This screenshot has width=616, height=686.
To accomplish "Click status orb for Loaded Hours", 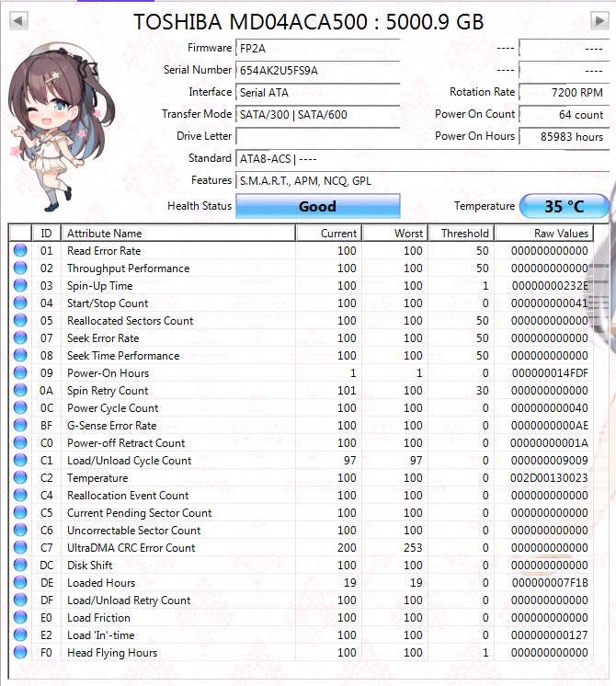I will [20, 582].
